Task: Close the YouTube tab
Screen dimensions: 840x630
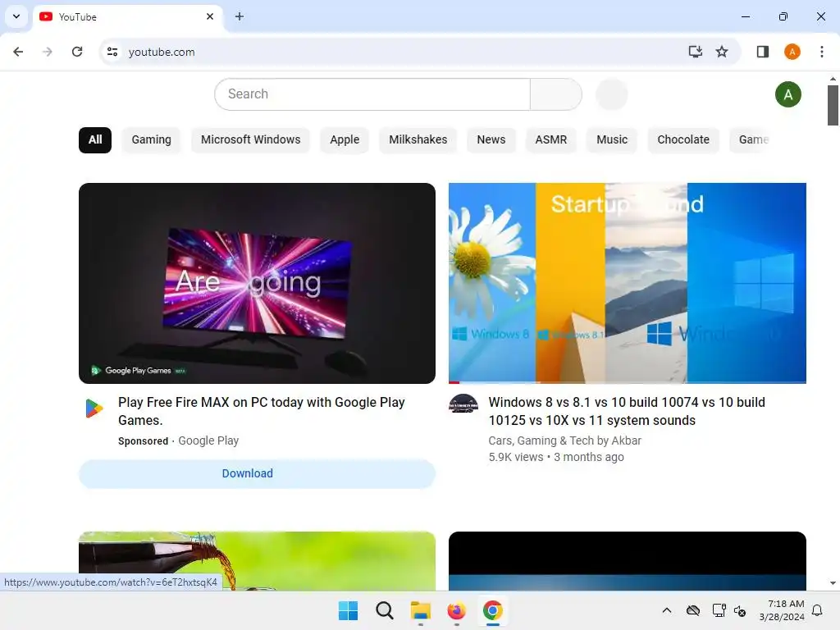Action: click(210, 16)
